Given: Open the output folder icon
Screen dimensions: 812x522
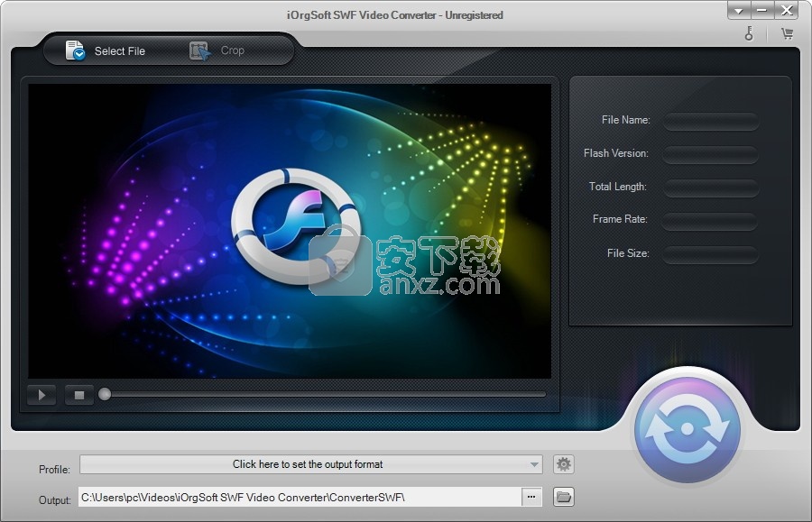Looking at the screenshot, I should click(563, 497).
